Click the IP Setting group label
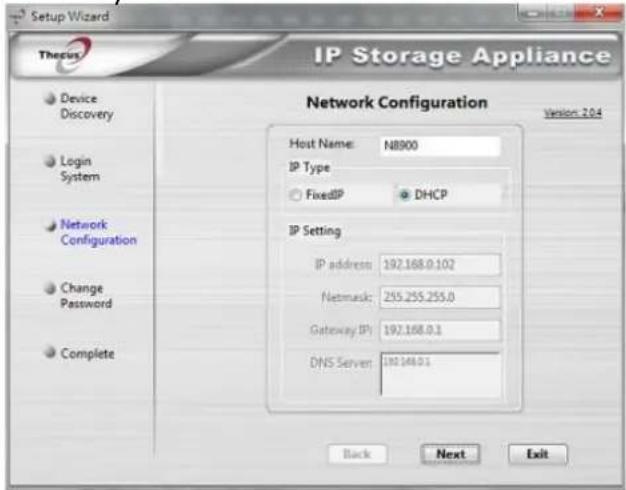The image size is (626, 490). point(315,231)
